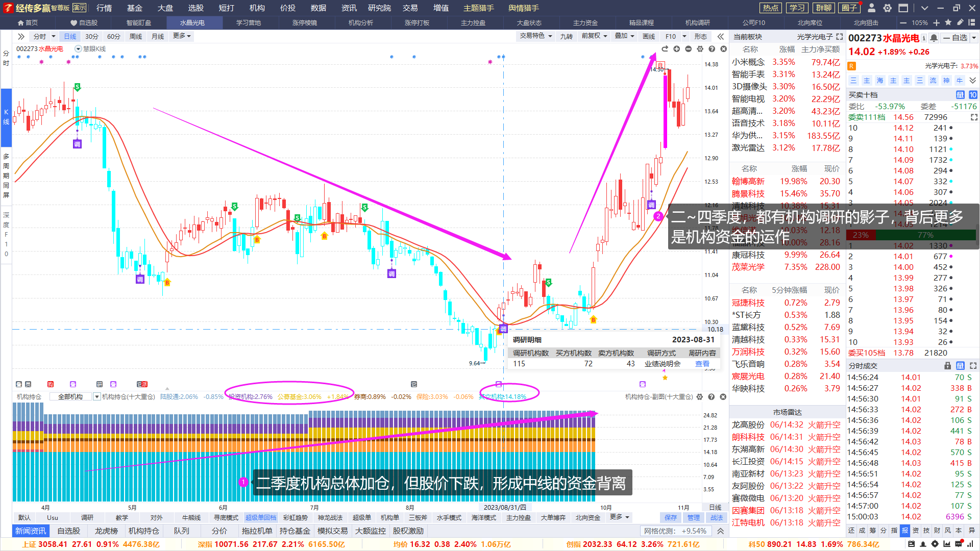
Task: Click the 10 levels icon in 买卖十档 header
Action: 973,95
